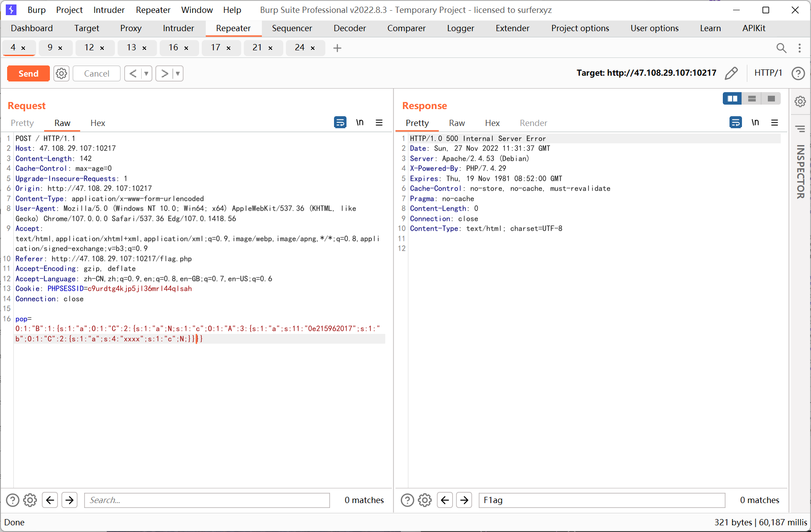811x532 pixels.
Task: Switch response view to Raw
Action: tap(457, 123)
